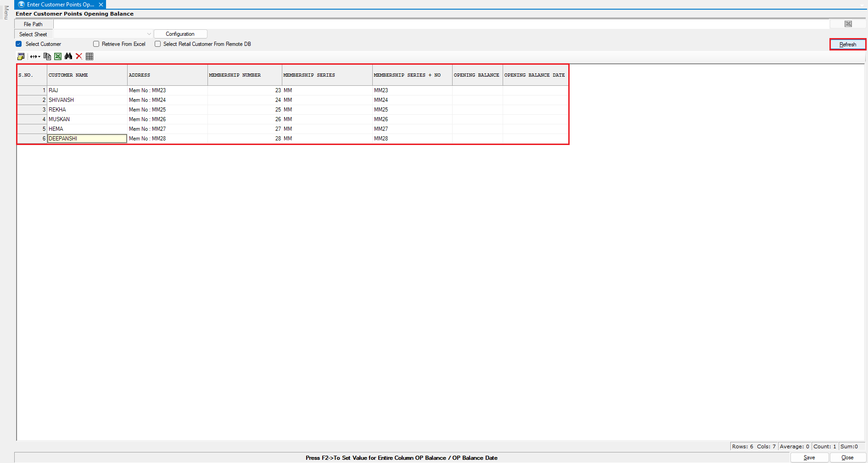Click the Save button at bottom

pos(809,457)
